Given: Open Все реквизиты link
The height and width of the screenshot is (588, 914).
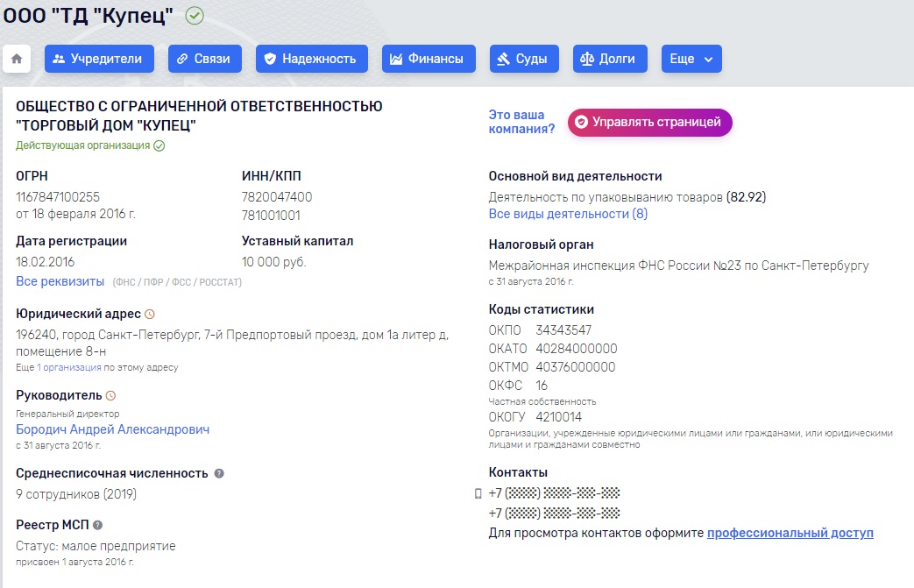Looking at the screenshot, I should click(x=60, y=281).
